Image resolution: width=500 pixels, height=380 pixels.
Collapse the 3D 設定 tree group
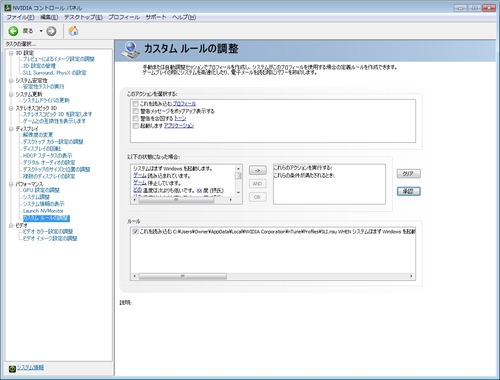11,53
